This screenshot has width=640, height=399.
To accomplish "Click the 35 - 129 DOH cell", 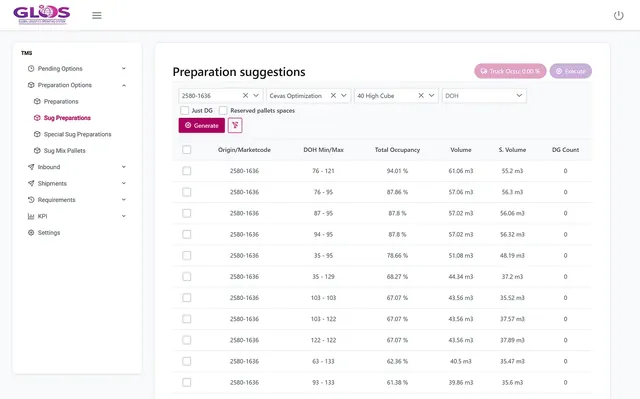I will (x=323, y=277).
